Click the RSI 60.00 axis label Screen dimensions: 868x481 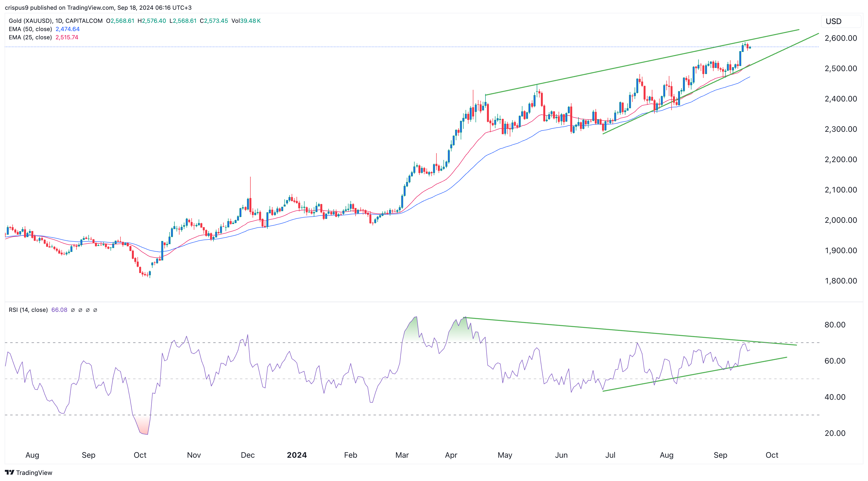(x=835, y=361)
